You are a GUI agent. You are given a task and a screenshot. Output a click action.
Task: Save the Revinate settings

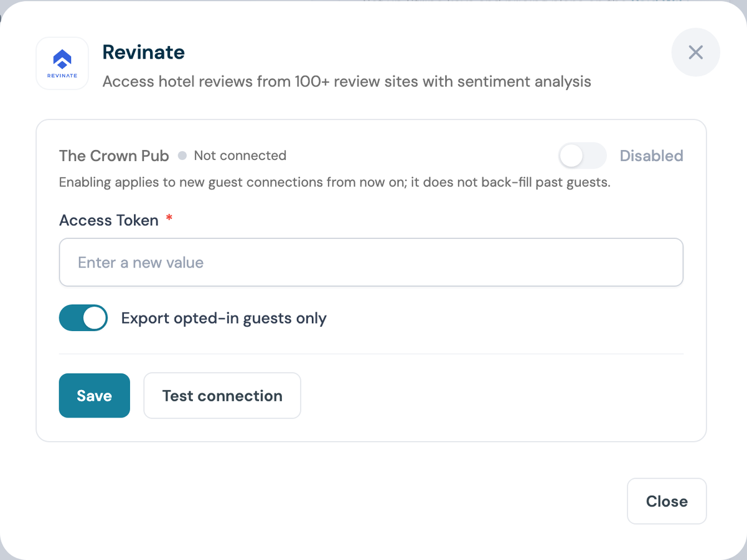tap(95, 396)
